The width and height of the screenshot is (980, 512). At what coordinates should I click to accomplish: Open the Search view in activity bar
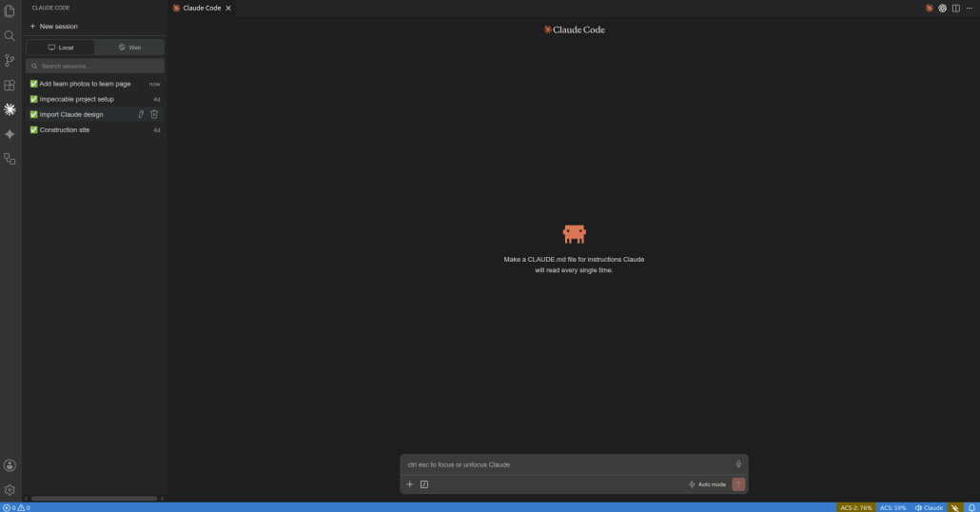[x=10, y=35]
